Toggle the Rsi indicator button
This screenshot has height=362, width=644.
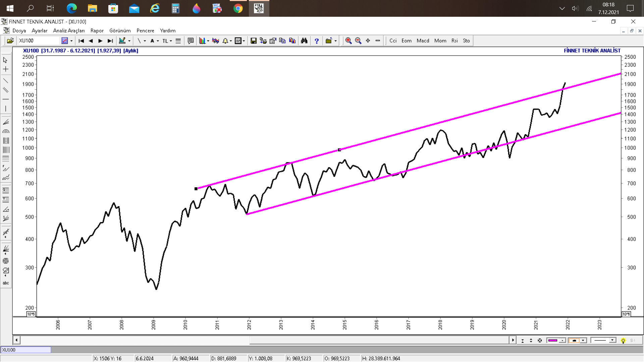click(454, 41)
